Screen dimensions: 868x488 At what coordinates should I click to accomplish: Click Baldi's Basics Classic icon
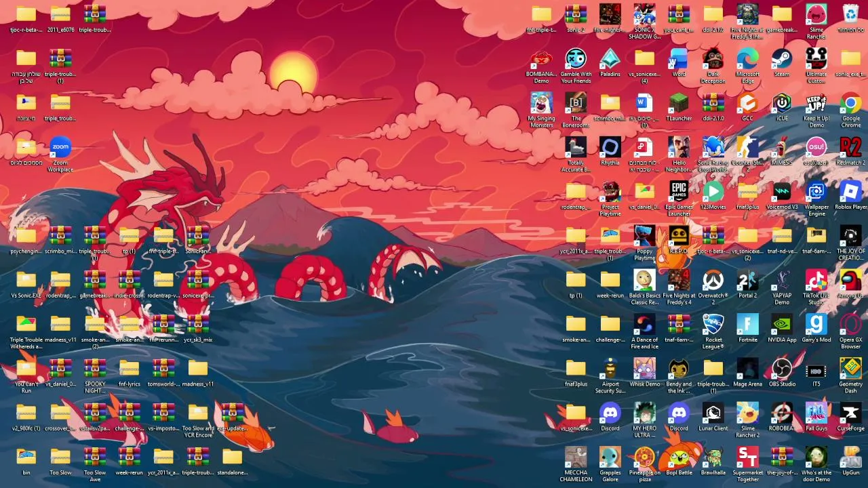[644, 281]
